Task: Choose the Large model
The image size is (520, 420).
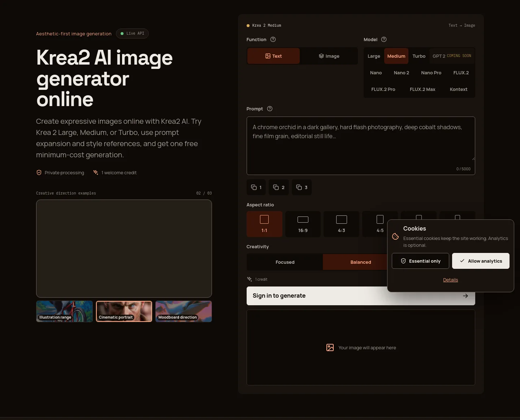Action: pos(374,56)
